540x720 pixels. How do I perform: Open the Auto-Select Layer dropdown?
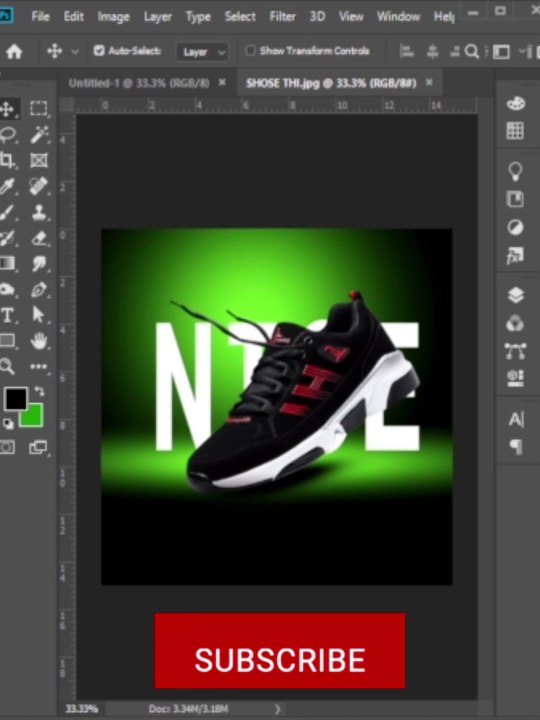click(202, 52)
